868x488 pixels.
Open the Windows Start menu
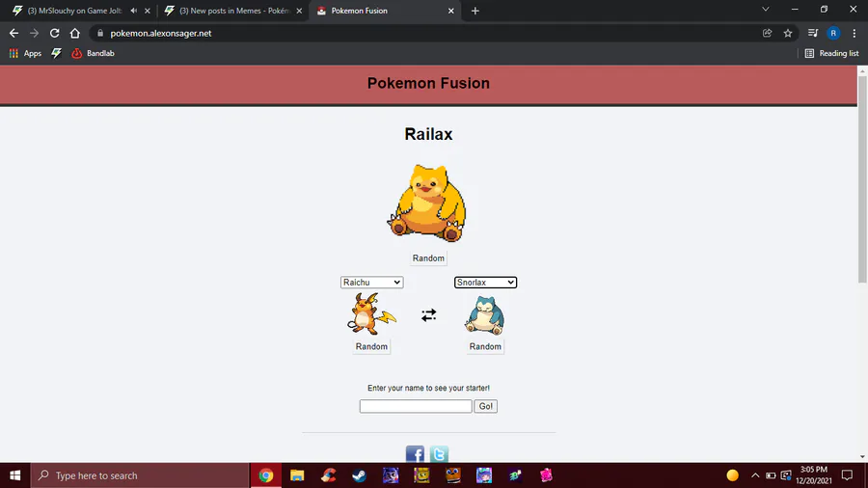pyautogui.click(x=14, y=475)
